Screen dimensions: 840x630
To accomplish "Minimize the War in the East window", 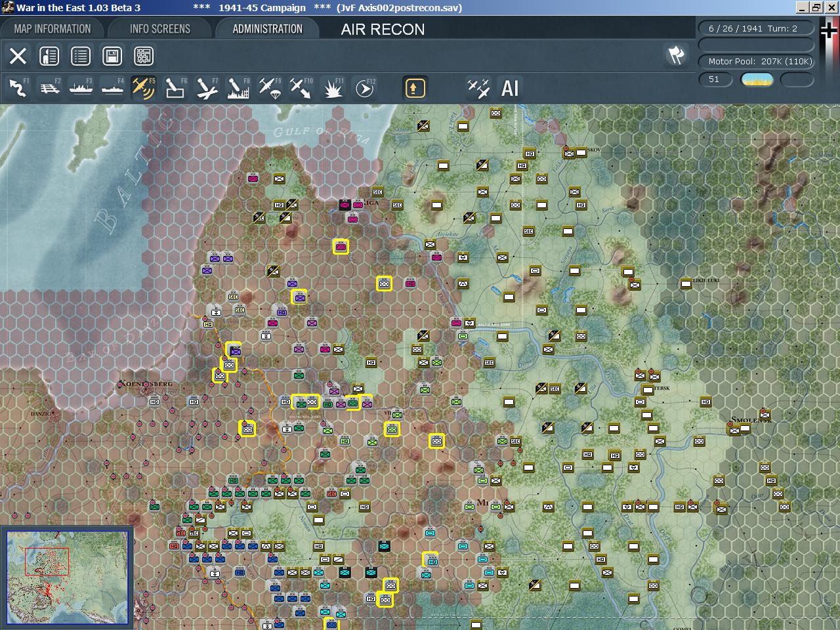I will pos(802,7).
